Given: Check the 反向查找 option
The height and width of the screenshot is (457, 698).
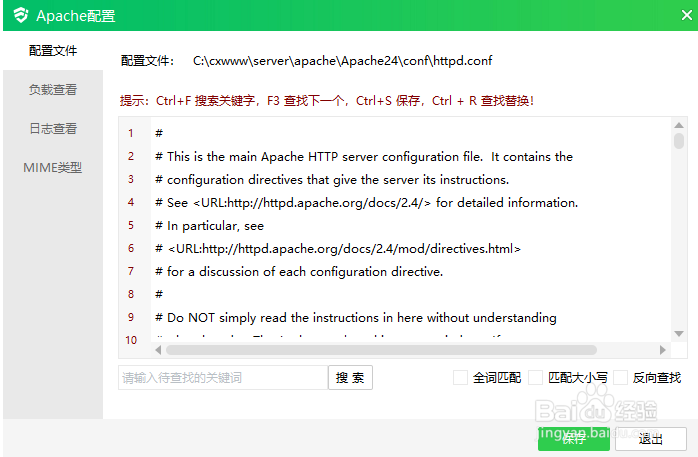Looking at the screenshot, I should pos(621,378).
